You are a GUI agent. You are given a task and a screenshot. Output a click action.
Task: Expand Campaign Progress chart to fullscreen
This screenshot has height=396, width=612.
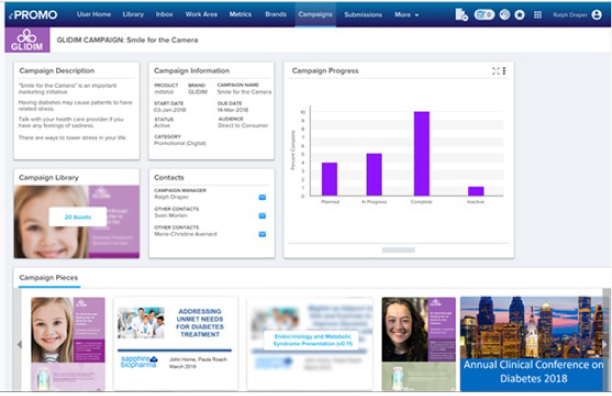pos(496,71)
